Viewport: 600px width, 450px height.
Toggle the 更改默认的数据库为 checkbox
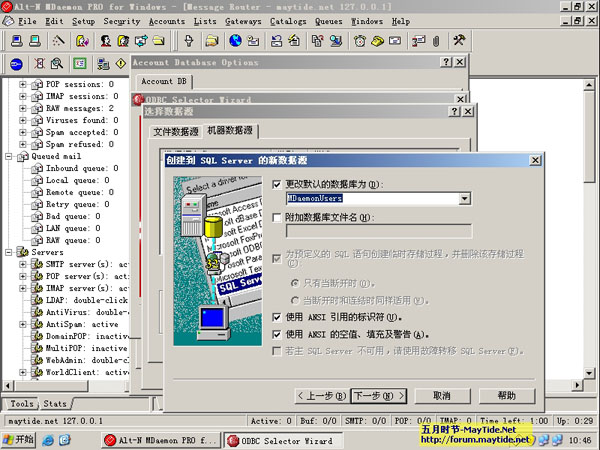click(278, 185)
